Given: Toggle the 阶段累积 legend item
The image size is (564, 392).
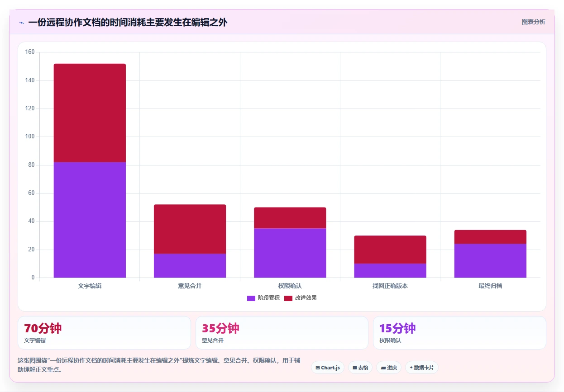Looking at the screenshot, I should [263, 298].
